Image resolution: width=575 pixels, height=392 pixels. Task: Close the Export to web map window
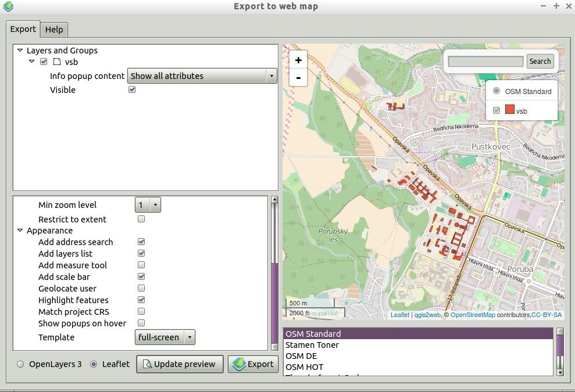tap(569, 6)
